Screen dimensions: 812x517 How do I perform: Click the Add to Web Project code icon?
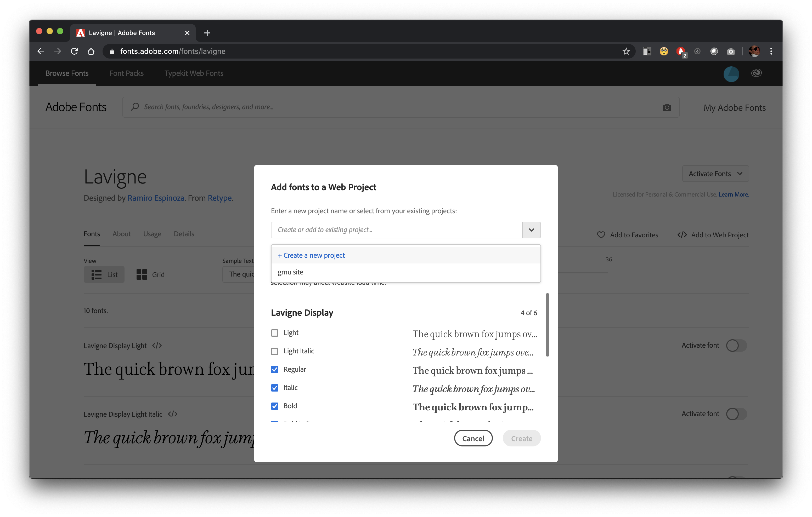coord(682,234)
